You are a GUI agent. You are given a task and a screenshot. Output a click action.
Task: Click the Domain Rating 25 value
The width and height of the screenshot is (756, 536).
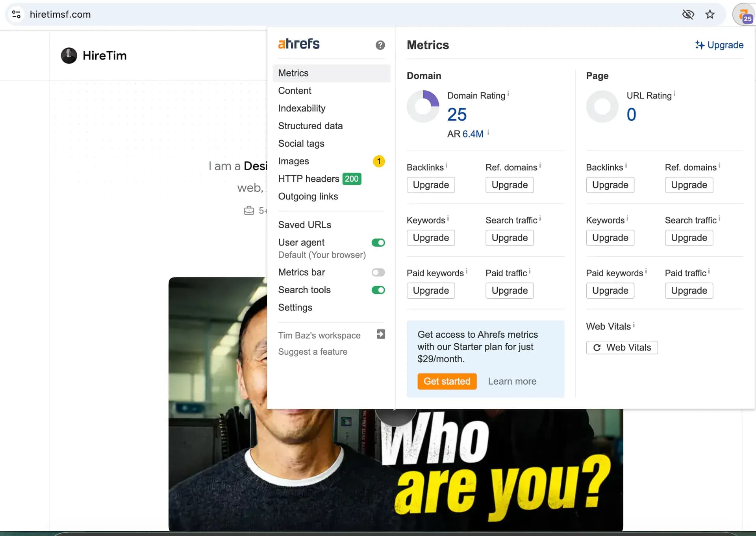(457, 115)
